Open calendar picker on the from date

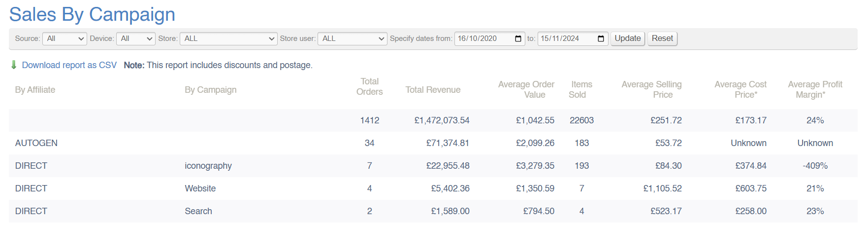pyautogui.click(x=518, y=38)
